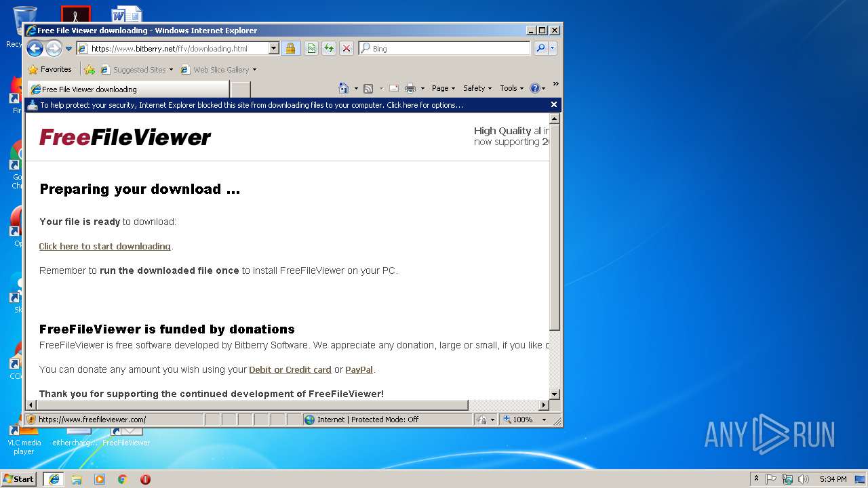
Task: Open the Windows Start menu
Action: 19,479
